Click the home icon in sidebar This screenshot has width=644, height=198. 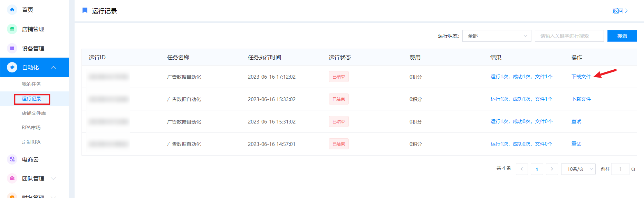[12, 10]
